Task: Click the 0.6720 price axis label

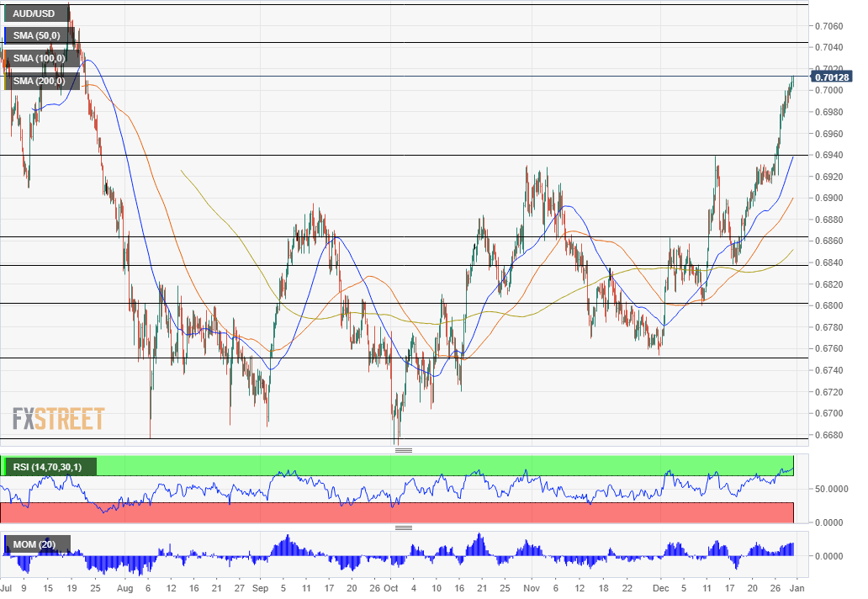Action: pos(828,392)
